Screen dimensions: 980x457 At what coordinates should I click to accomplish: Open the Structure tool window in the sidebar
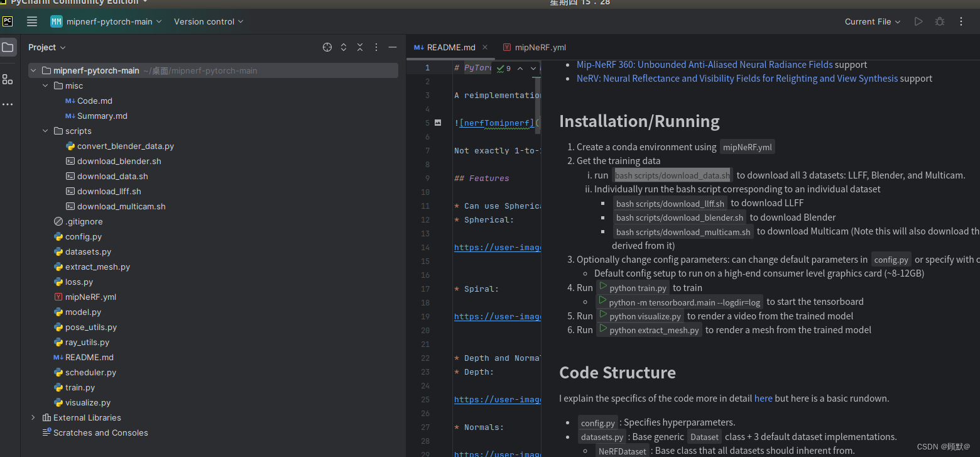(8, 79)
